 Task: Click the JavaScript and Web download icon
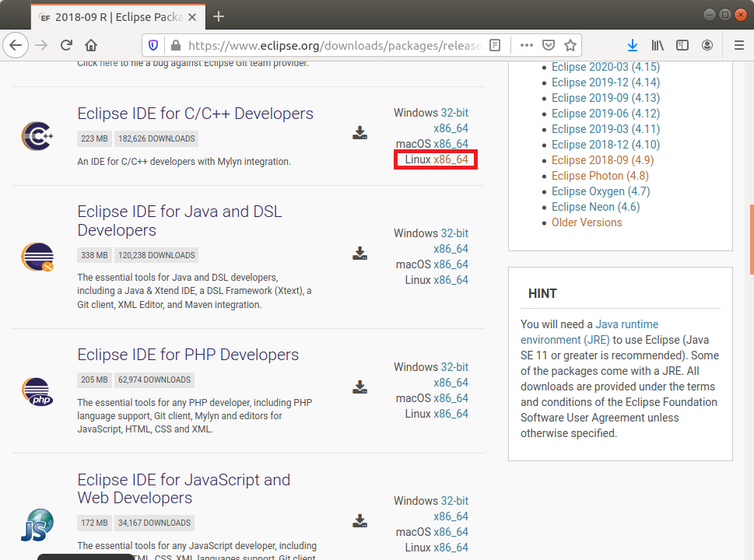(359, 520)
